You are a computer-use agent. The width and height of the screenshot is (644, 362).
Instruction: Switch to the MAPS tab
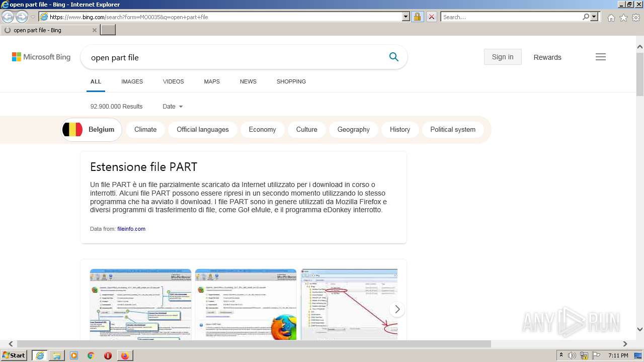point(212,81)
